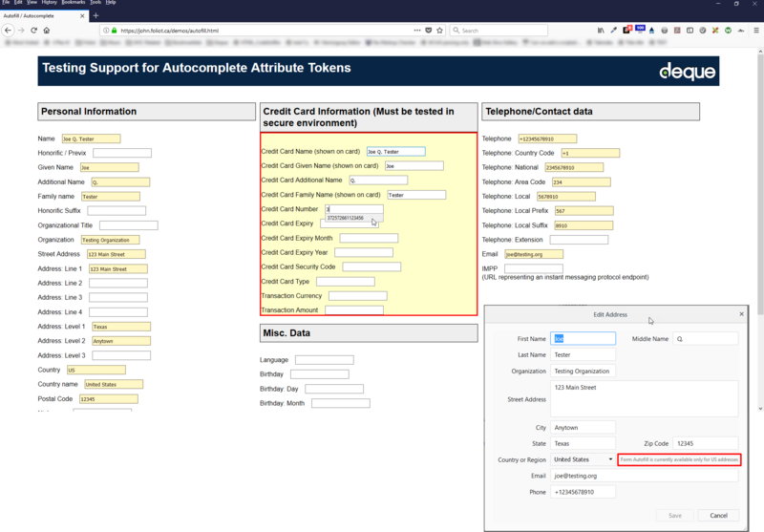Viewport: 764px width, 532px height.
Task: Bookmark this page with the star icon
Action: tap(440, 31)
